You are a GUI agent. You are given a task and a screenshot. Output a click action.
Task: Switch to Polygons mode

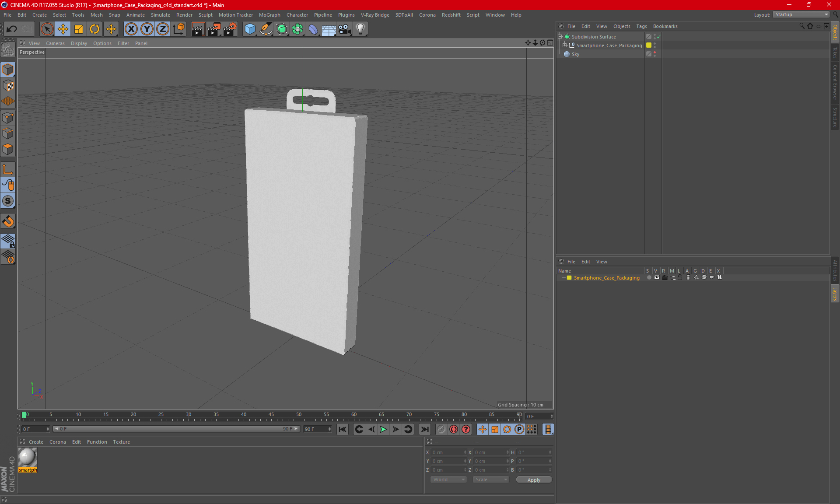pyautogui.click(x=8, y=149)
